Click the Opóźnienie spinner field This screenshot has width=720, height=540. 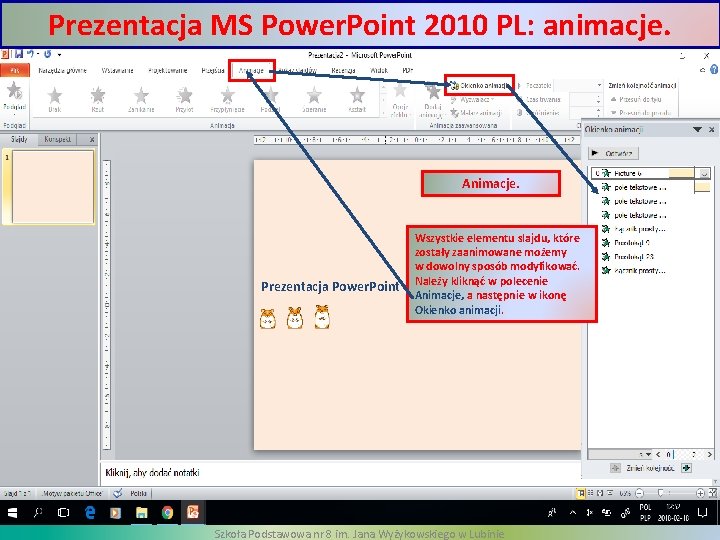[585, 112]
